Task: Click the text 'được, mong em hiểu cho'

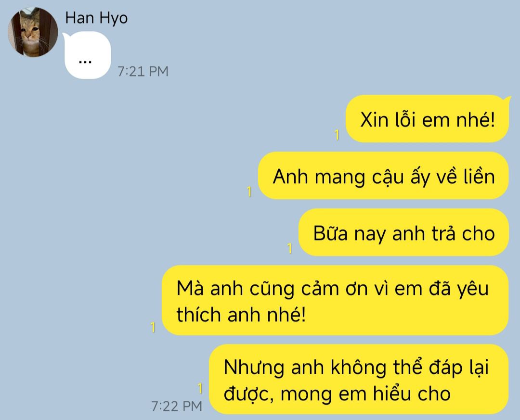Action: tap(337, 394)
